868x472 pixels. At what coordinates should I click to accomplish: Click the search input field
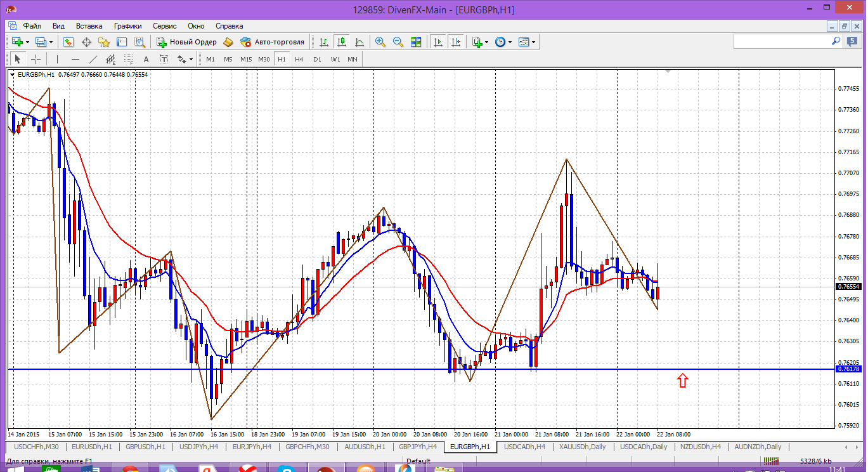click(x=781, y=41)
